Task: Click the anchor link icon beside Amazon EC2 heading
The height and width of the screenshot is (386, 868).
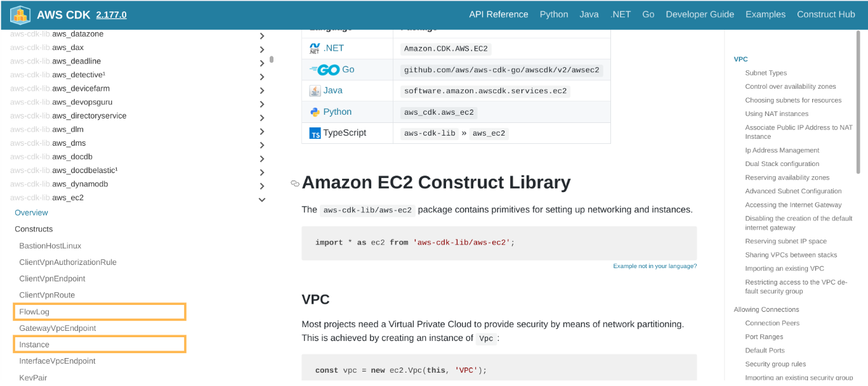Action: click(294, 184)
